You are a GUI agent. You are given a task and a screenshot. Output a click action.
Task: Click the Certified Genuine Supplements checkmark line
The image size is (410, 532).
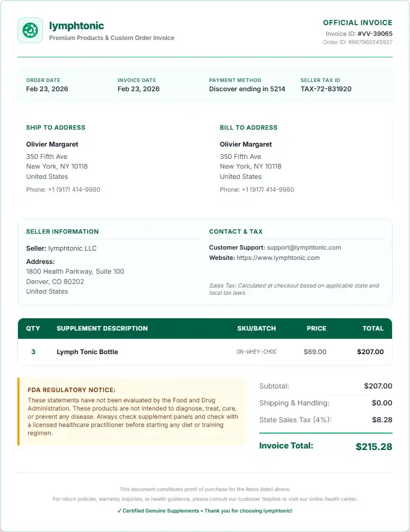204,511
